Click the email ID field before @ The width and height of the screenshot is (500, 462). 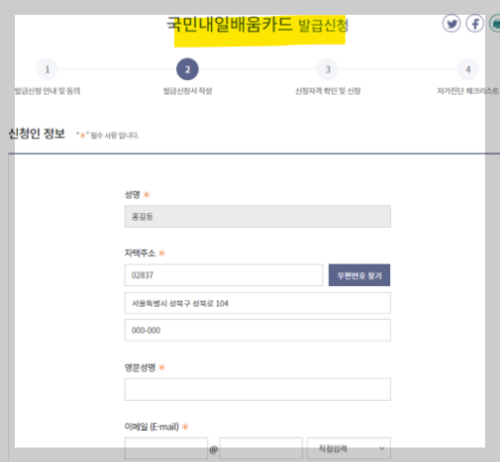[x=166, y=449]
